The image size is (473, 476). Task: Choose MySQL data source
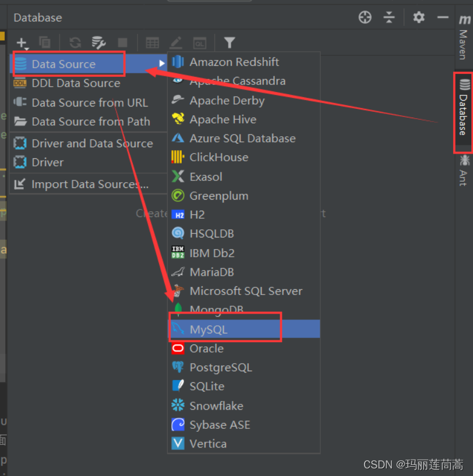244,329
